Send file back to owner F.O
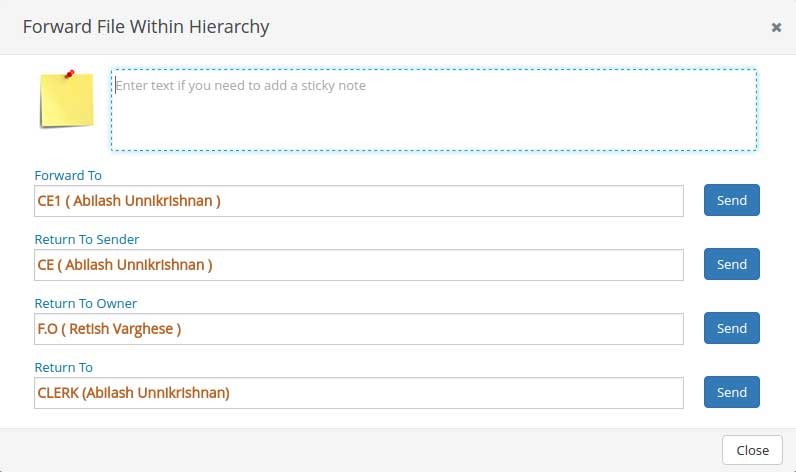Screen dimensions: 796x472 (731, 328)
